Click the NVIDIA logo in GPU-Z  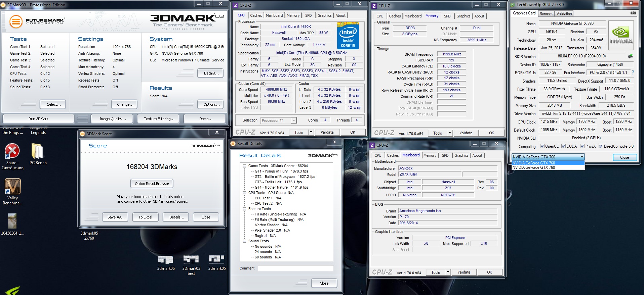[621, 36]
